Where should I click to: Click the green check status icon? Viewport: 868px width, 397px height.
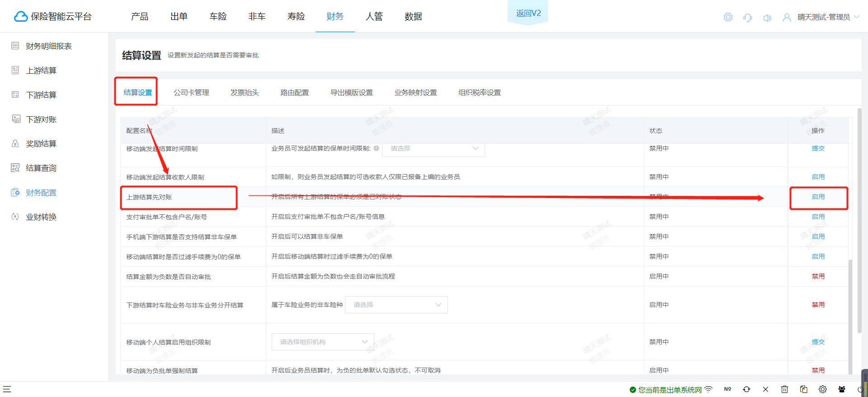click(632, 390)
